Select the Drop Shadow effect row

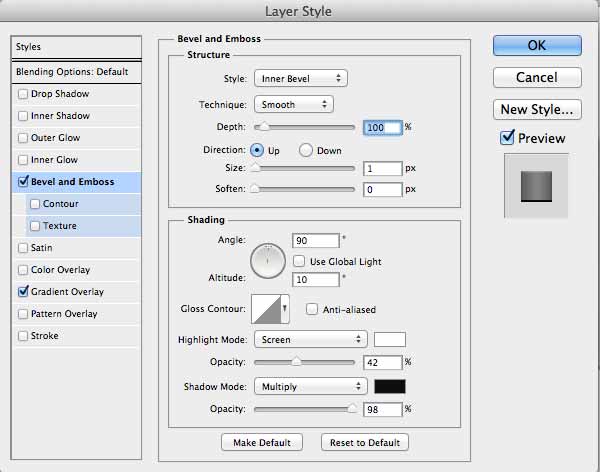(x=77, y=94)
